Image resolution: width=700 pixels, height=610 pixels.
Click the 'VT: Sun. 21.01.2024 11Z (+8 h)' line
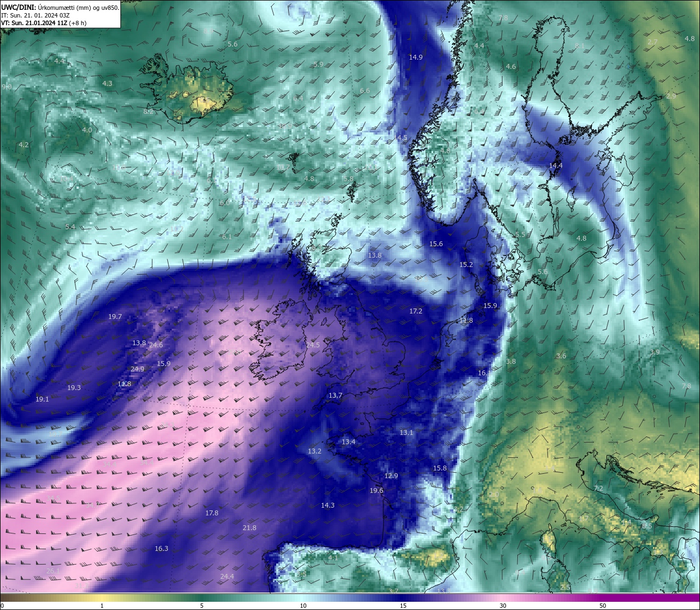[x=44, y=23]
